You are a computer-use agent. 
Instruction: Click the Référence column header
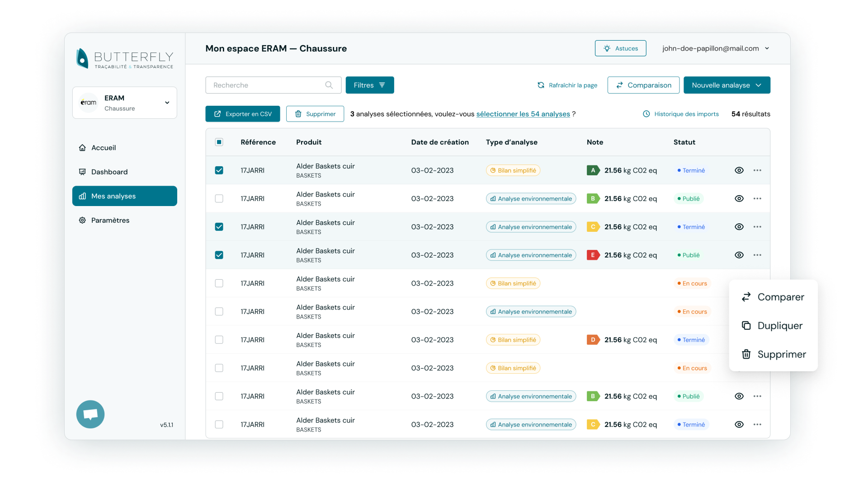pyautogui.click(x=258, y=142)
